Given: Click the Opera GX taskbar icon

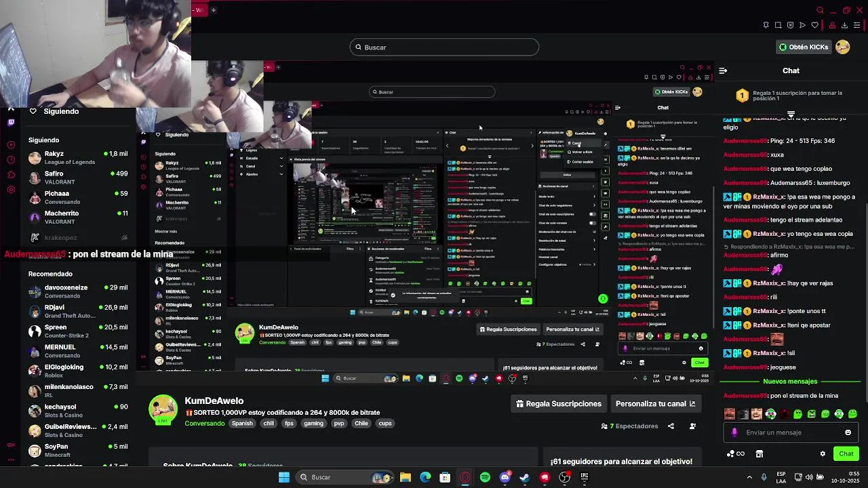Looking at the screenshot, I should tap(465, 477).
